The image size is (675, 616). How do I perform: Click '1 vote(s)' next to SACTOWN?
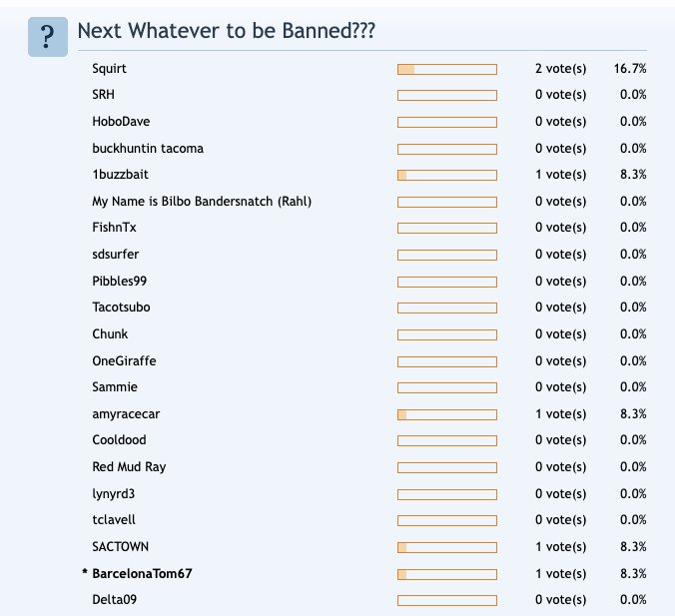click(560, 547)
